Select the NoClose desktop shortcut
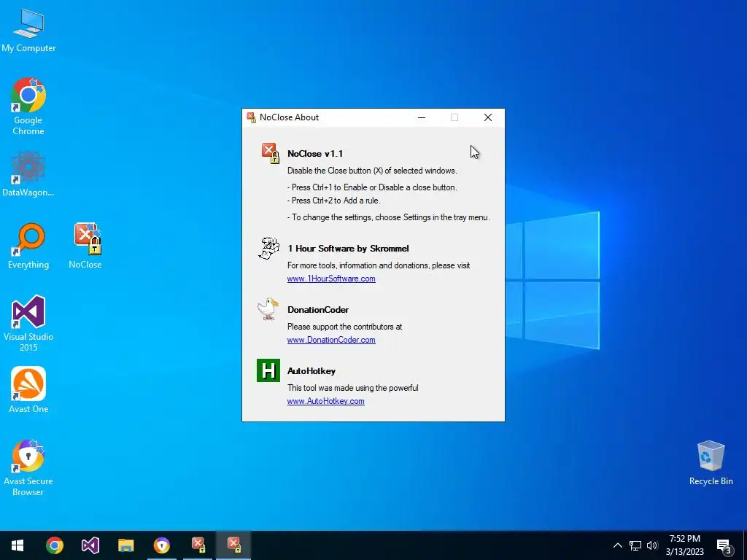The height and width of the screenshot is (560, 747). click(85, 246)
